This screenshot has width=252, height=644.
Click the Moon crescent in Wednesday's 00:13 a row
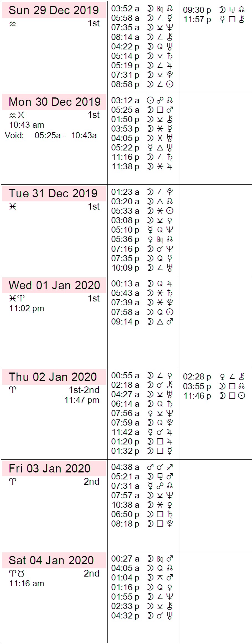pos(150,284)
